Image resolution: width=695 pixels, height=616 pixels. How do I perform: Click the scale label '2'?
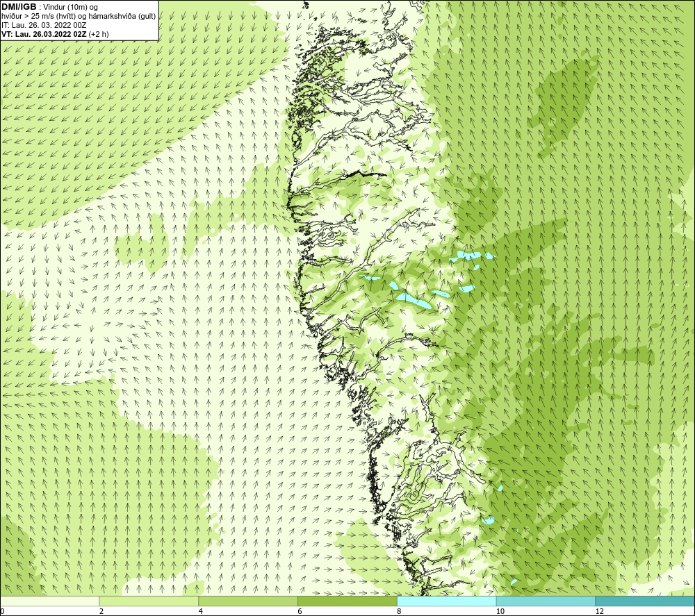click(101, 612)
